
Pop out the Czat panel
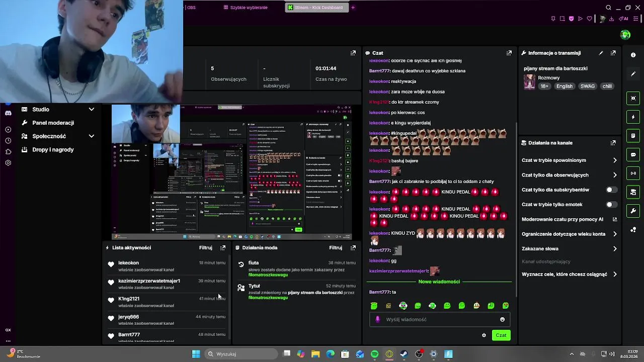509,53
